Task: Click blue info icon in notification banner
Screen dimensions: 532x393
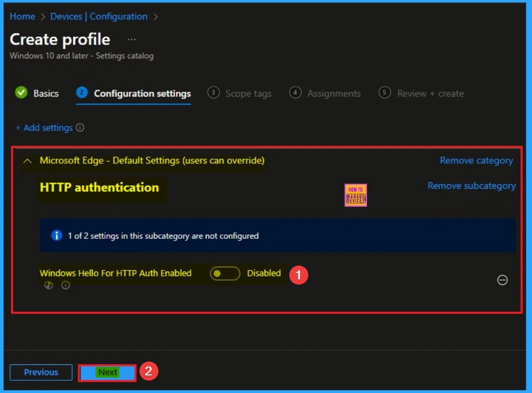Action: [x=57, y=235]
